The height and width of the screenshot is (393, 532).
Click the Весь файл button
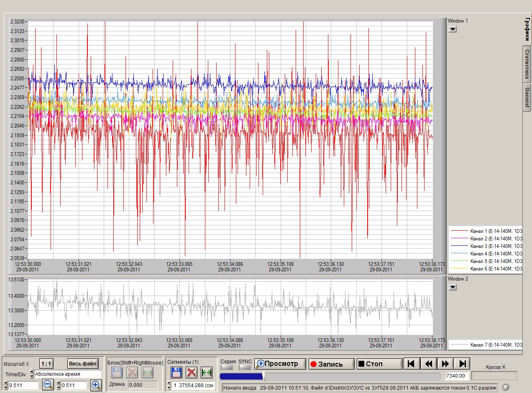[83, 363]
